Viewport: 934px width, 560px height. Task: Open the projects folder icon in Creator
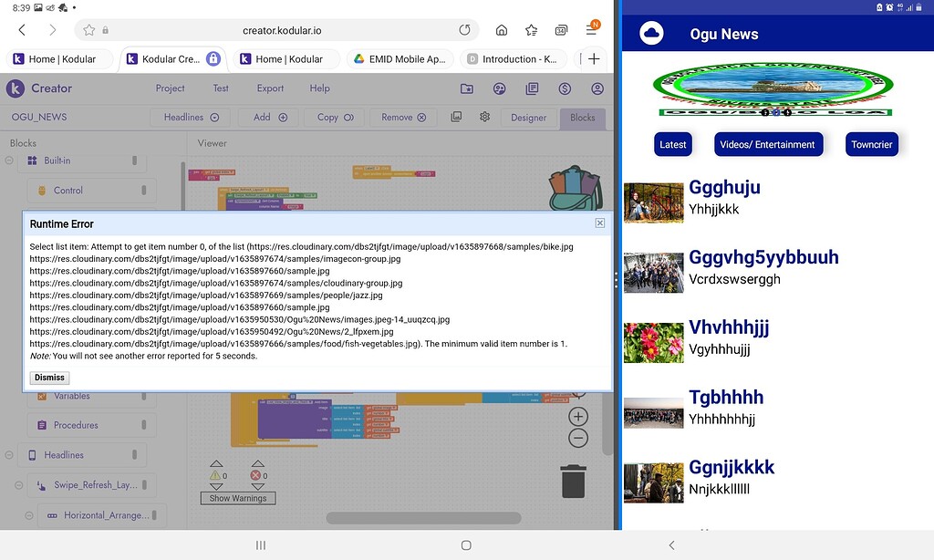(x=467, y=88)
